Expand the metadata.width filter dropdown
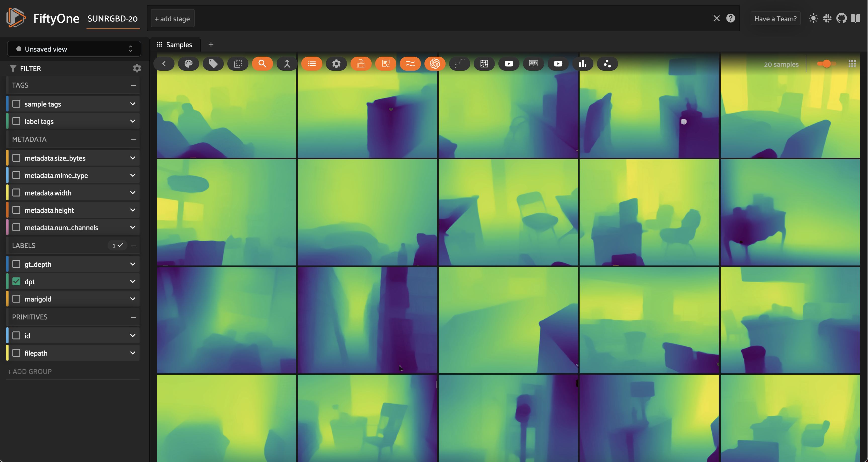868x462 pixels. [133, 192]
